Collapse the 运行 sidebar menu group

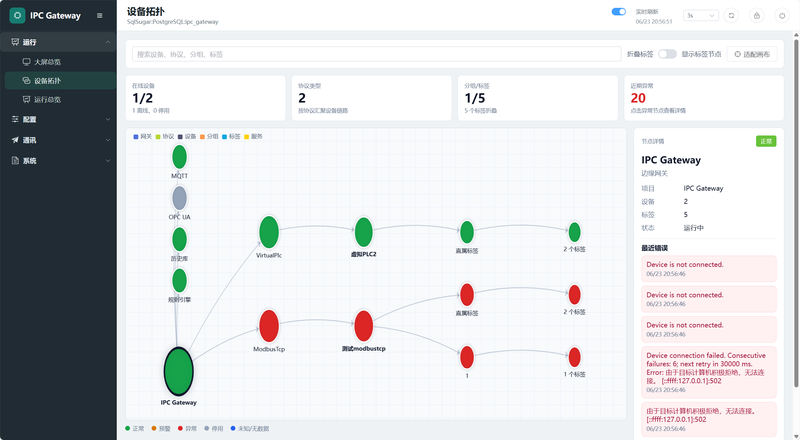(x=58, y=42)
